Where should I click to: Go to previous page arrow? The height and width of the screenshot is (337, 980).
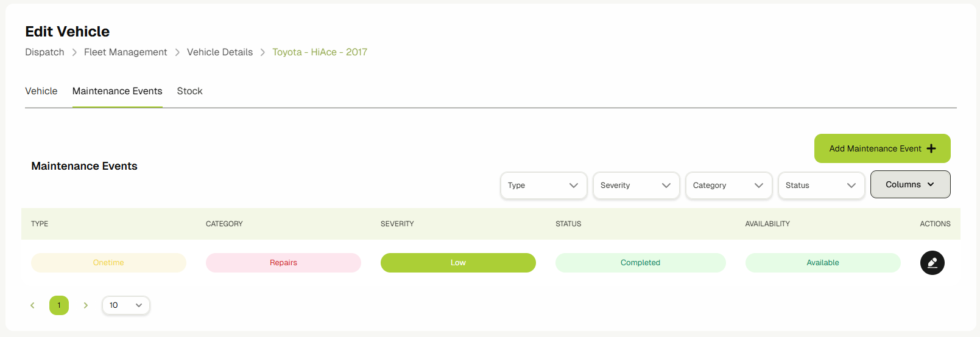point(33,305)
